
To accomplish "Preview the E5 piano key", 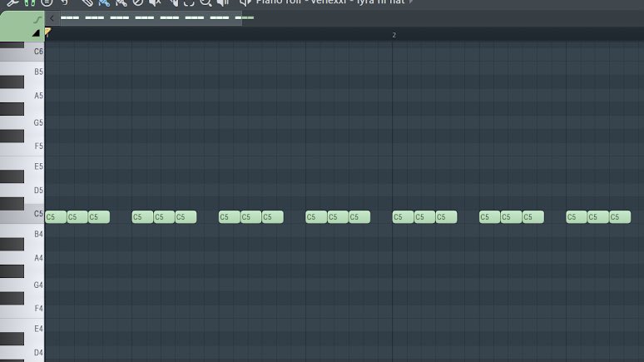I will (35, 166).
